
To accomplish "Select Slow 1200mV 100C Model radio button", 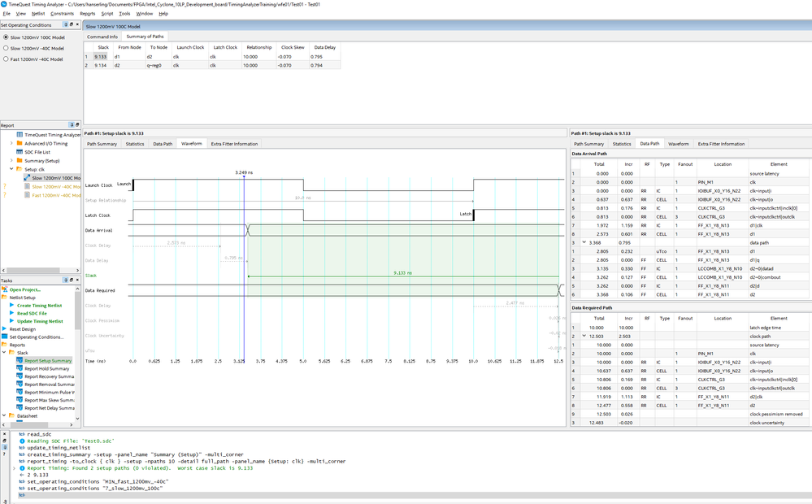I will pos(5,37).
